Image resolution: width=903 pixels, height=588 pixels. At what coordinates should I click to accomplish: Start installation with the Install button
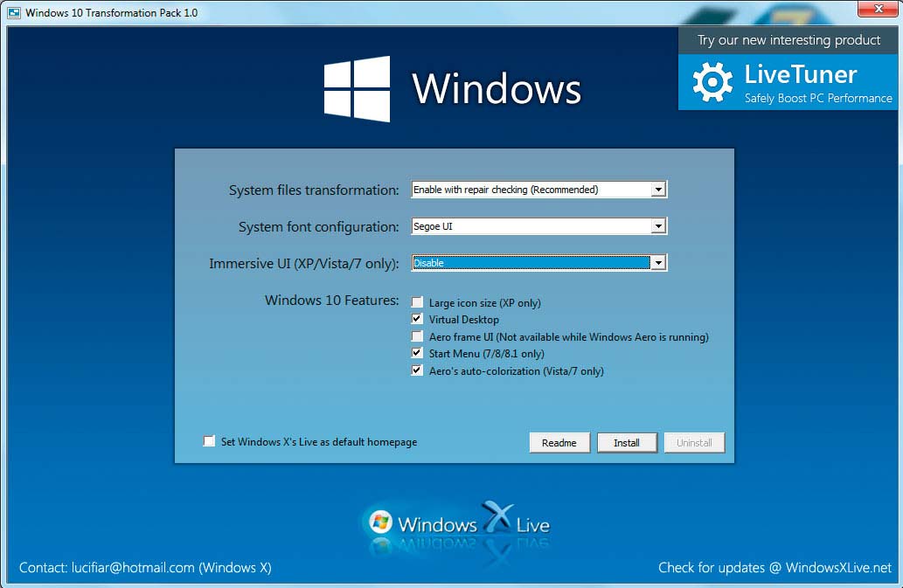point(627,442)
